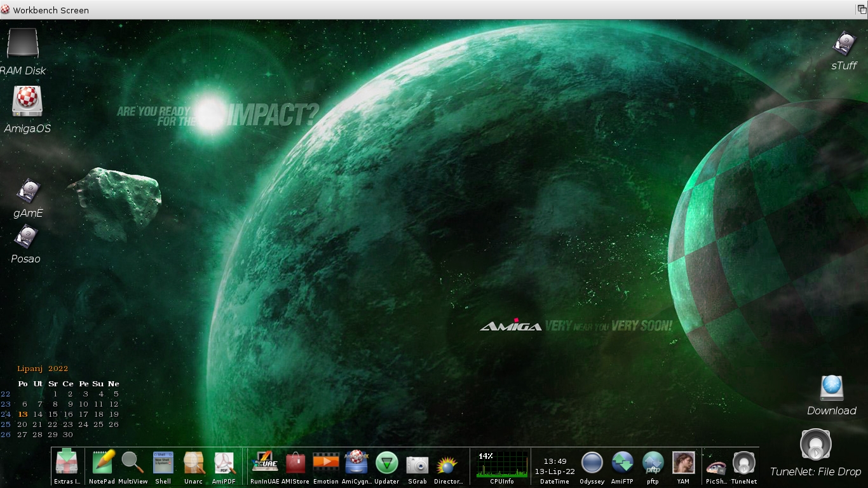Launch Odyssey web browser

(x=592, y=463)
